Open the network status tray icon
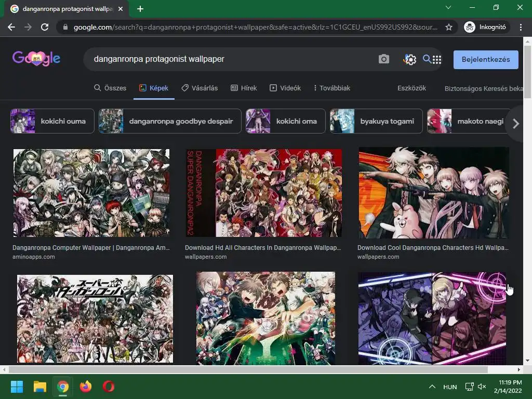The width and height of the screenshot is (532, 399). 469,387
